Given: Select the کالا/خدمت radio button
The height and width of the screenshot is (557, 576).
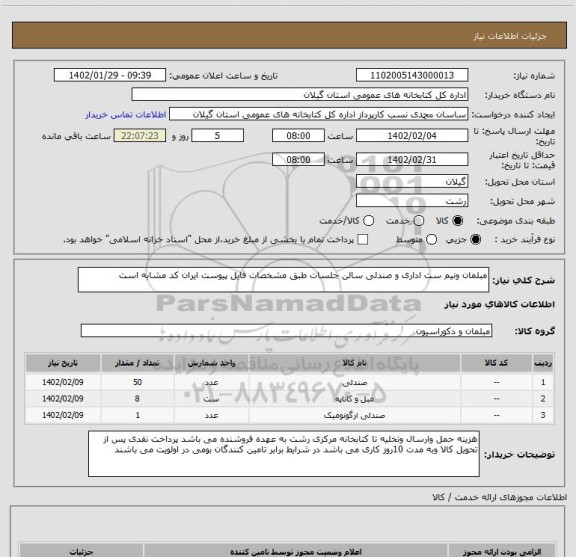Looking at the screenshot, I should pyautogui.click(x=368, y=221).
